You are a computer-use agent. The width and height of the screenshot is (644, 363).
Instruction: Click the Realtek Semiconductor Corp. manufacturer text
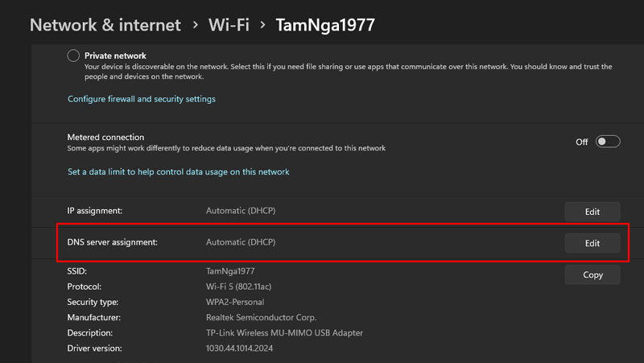[262, 317]
